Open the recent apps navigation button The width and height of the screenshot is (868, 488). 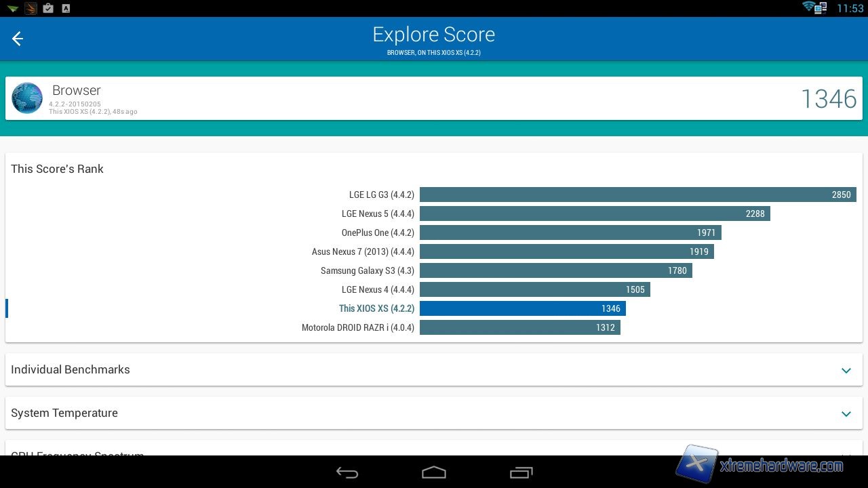click(x=521, y=472)
